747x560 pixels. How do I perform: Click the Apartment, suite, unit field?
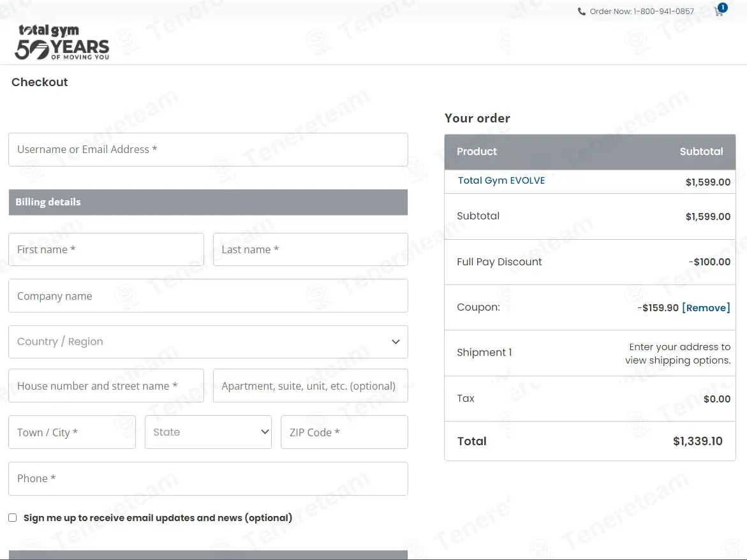tap(311, 386)
